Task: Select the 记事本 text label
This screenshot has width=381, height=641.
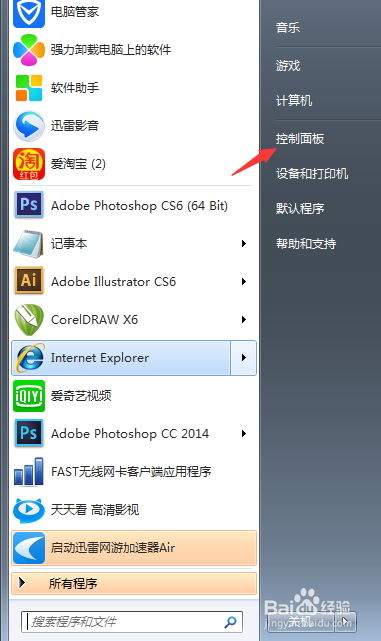Action: click(69, 244)
